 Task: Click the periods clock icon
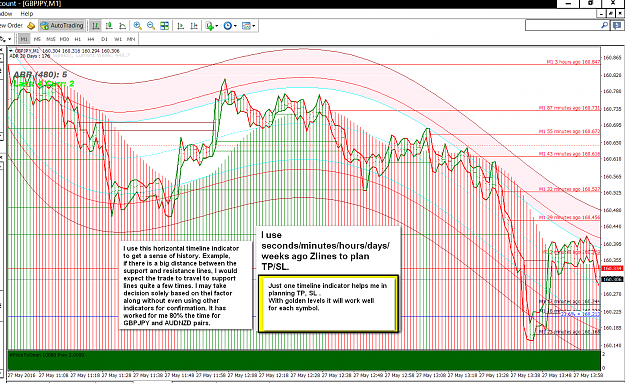228,26
